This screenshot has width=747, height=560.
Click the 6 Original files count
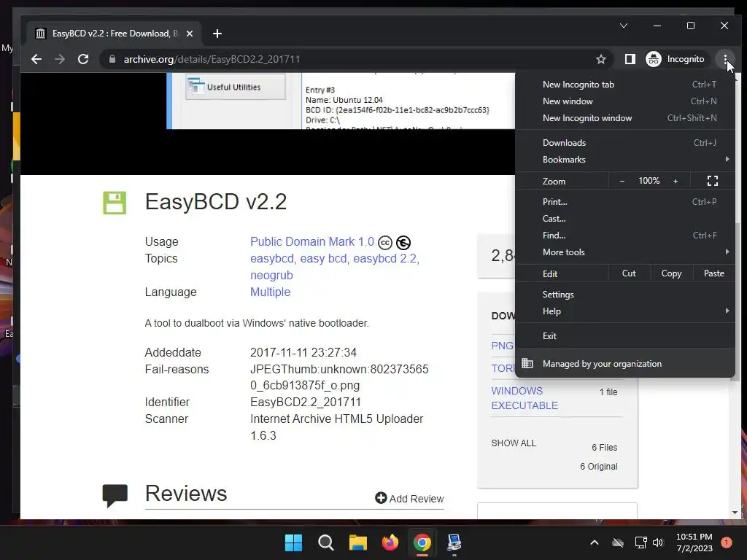pyautogui.click(x=598, y=466)
